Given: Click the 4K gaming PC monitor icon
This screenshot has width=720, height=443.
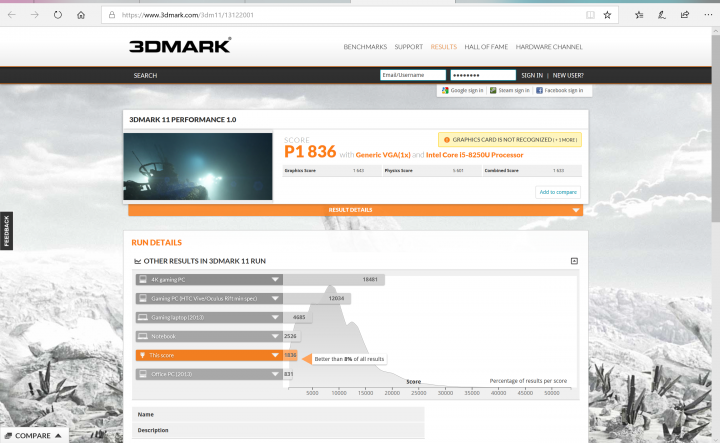Looking at the screenshot, I should coord(143,279).
